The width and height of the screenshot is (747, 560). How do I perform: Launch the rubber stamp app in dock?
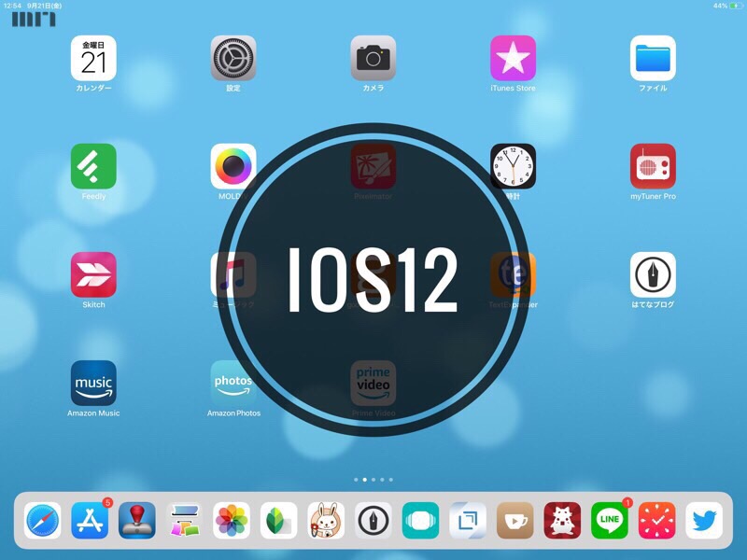point(137,521)
